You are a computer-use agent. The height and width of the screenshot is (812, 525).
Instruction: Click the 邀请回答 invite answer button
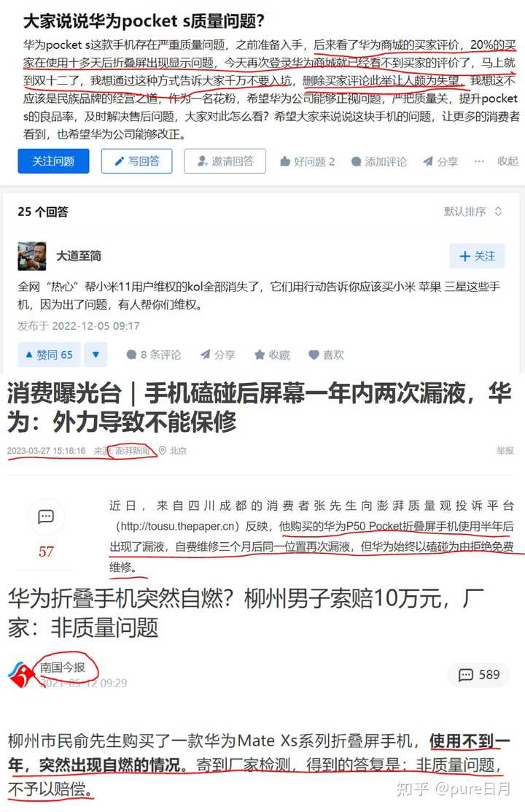[x=225, y=161]
